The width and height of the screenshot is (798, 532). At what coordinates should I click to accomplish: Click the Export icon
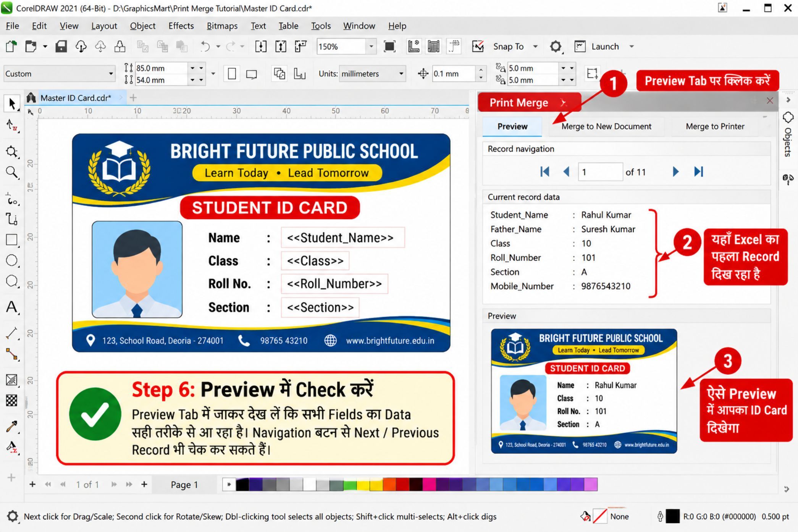[281, 47]
